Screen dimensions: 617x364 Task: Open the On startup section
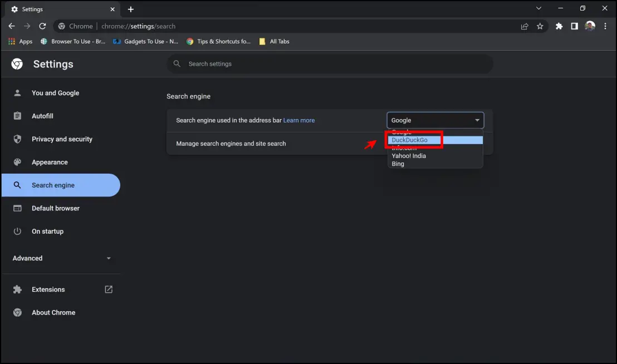[x=61, y=231]
